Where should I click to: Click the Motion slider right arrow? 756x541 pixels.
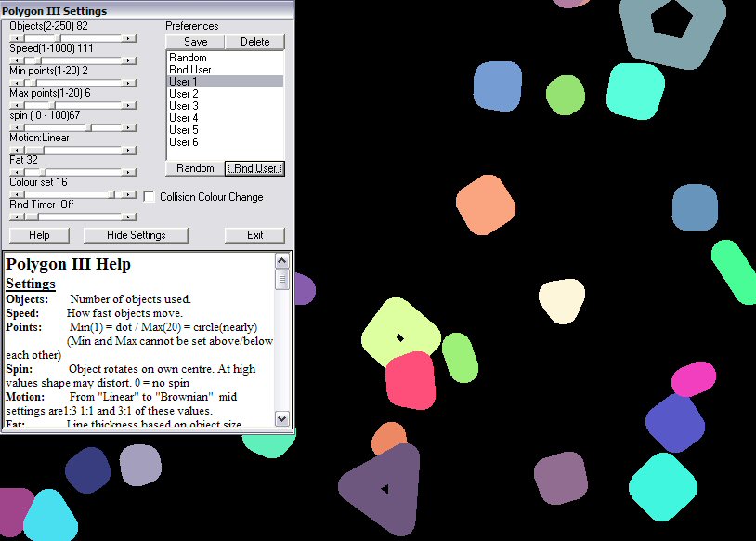click(x=129, y=150)
